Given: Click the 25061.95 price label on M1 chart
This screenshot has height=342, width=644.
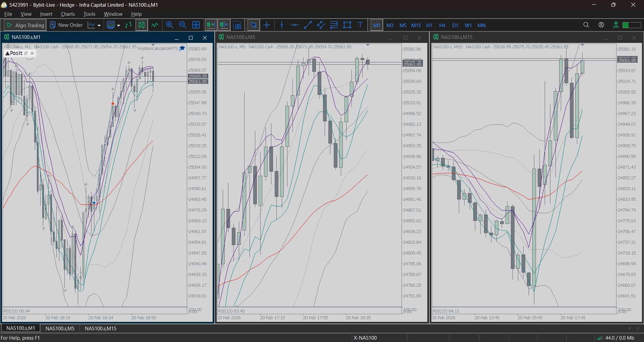Looking at the screenshot, I should tap(198, 82).
